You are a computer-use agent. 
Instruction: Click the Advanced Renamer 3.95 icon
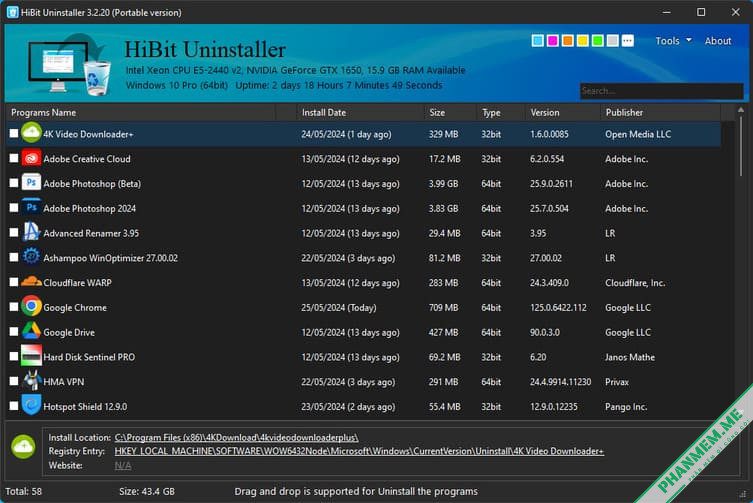31,233
